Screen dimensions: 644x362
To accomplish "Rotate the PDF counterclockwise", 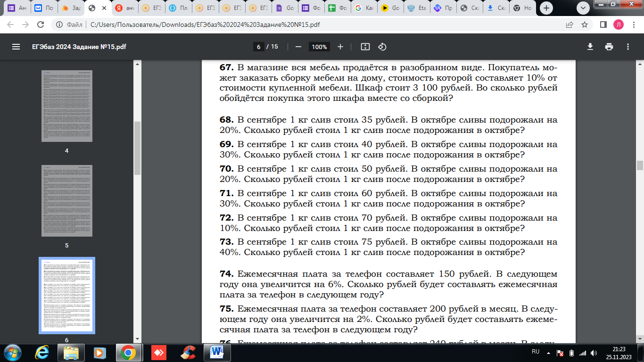I will point(382,47).
